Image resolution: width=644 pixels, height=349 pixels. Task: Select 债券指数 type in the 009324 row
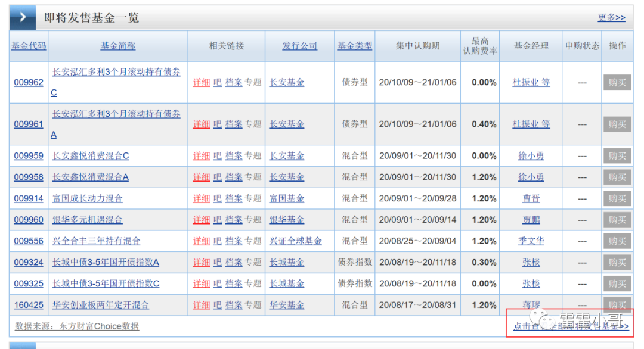click(x=355, y=263)
